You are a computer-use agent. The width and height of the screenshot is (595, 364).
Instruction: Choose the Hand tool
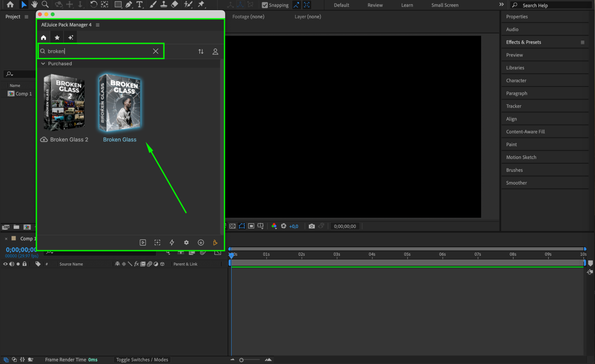(x=35, y=4)
